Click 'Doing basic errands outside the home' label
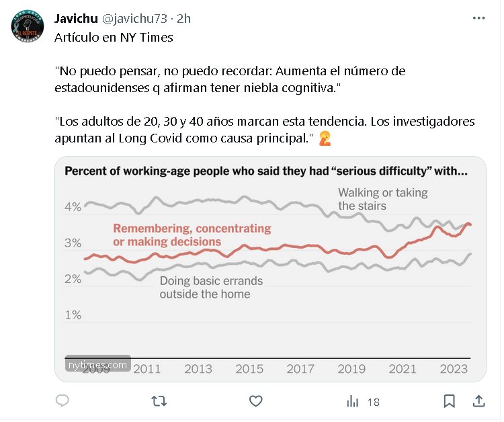This screenshot has width=504, height=422. [211, 287]
